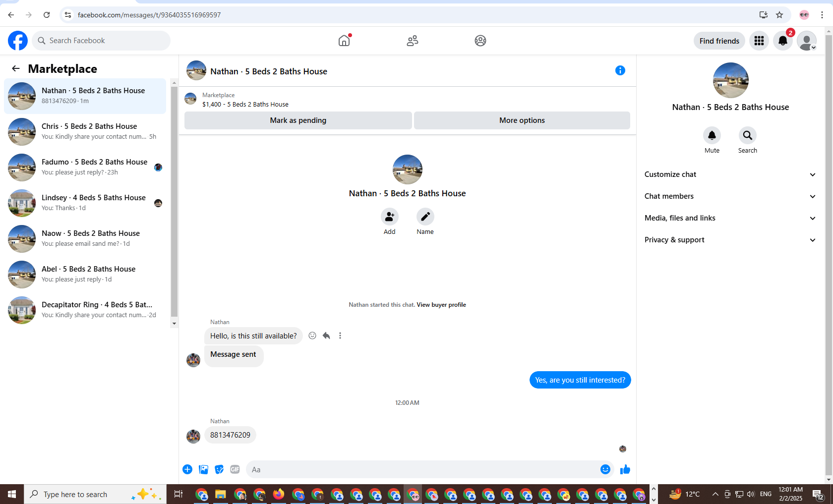Viewport: 833px width, 504px height.
Task: Mute the conversation with bell icon
Action: [712, 135]
